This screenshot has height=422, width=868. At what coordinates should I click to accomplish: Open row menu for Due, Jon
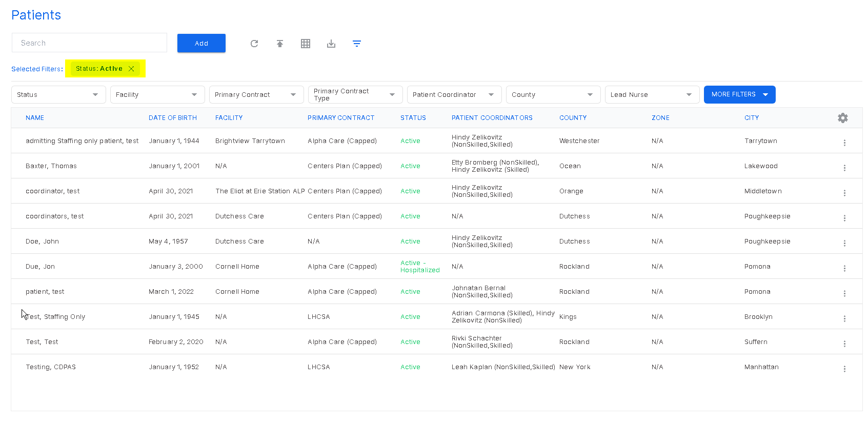point(844,268)
